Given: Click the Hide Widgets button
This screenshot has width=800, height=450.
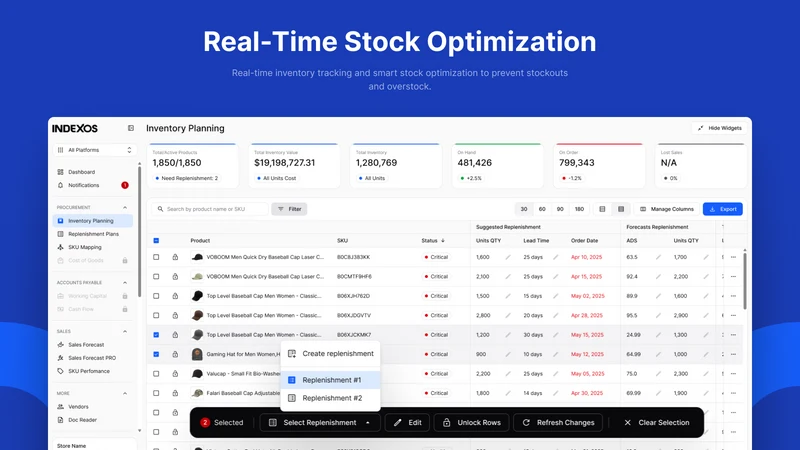Looking at the screenshot, I should tap(720, 128).
